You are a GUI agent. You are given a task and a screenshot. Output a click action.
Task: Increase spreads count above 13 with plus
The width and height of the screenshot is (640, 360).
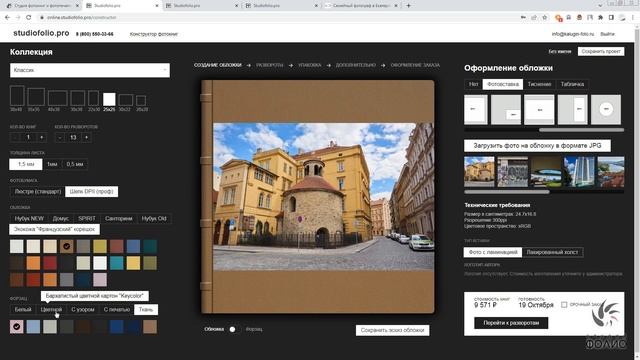coord(87,138)
